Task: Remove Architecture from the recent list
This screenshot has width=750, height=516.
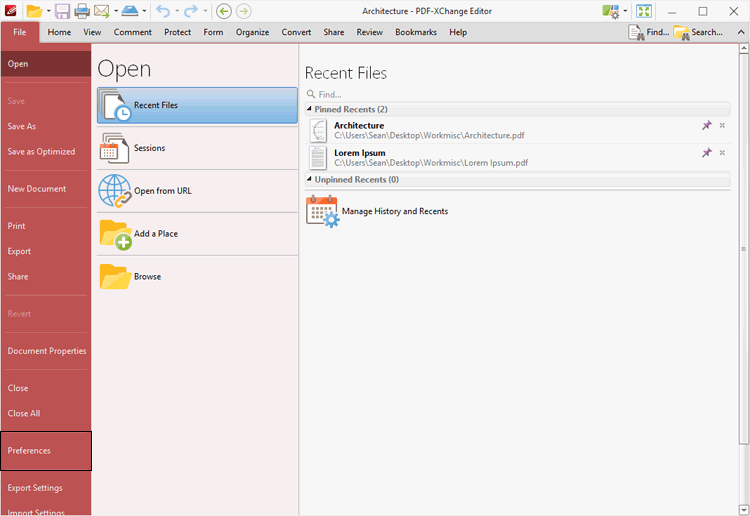Action: click(x=722, y=125)
